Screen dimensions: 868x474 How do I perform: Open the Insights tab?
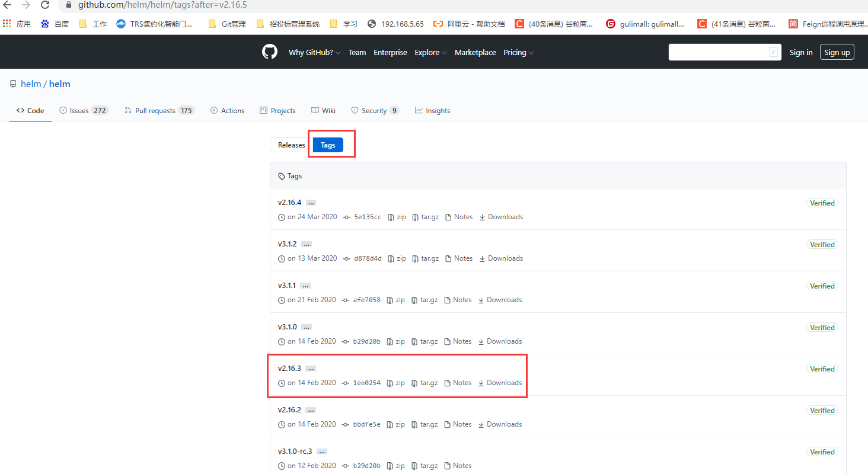point(432,110)
